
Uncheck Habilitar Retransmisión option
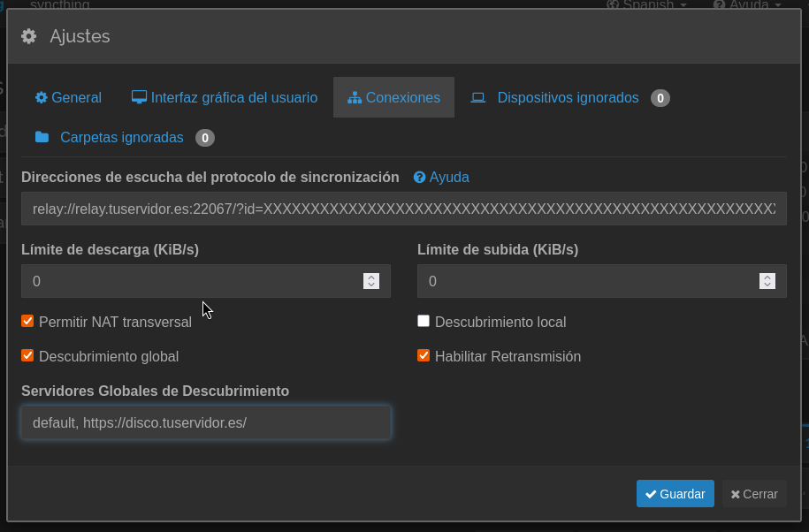point(424,356)
